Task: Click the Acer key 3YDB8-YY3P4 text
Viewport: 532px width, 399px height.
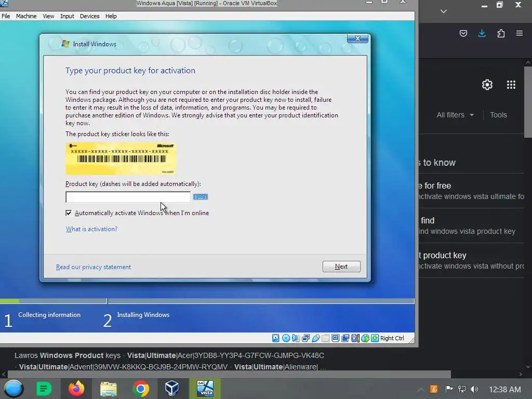Action: [x=259, y=355]
